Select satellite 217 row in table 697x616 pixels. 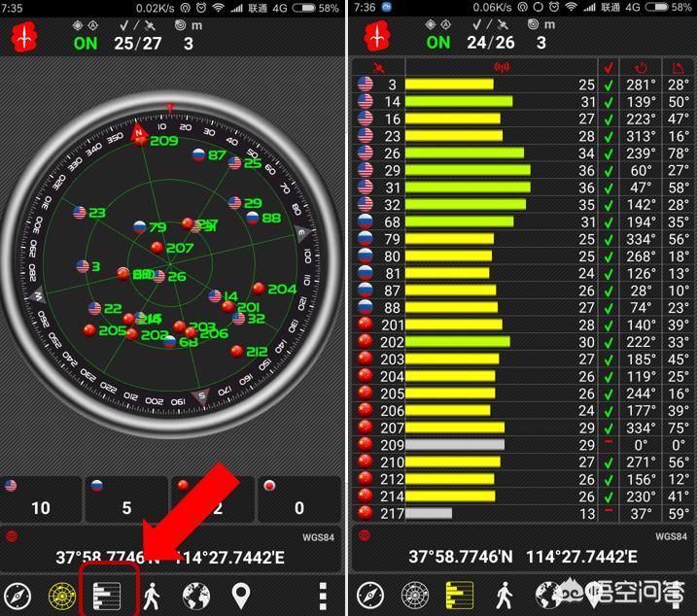click(x=523, y=514)
